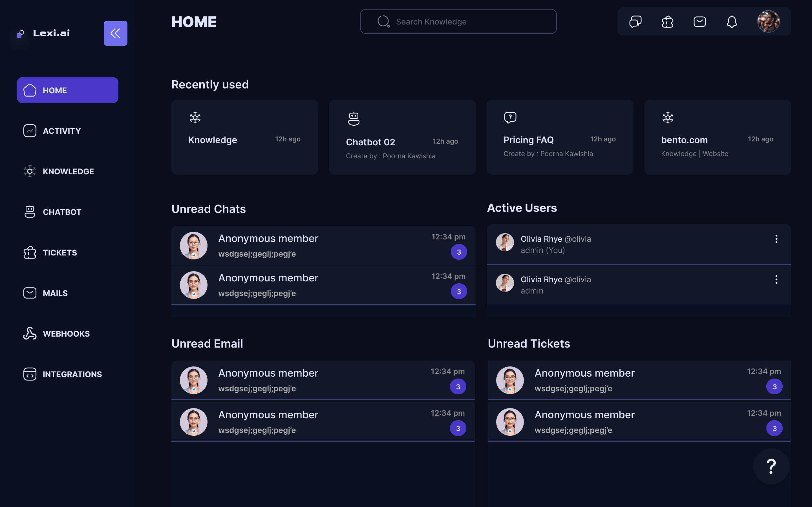Image resolution: width=812 pixels, height=507 pixels.
Task: Navigate to Chatbot in sidebar
Action: 62,212
